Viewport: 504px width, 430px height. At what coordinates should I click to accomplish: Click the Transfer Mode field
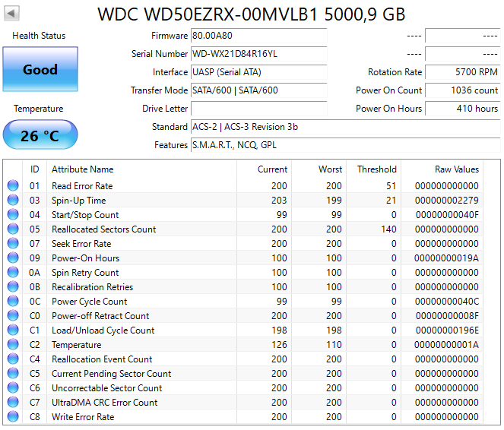pyautogui.click(x=259, y=90)
